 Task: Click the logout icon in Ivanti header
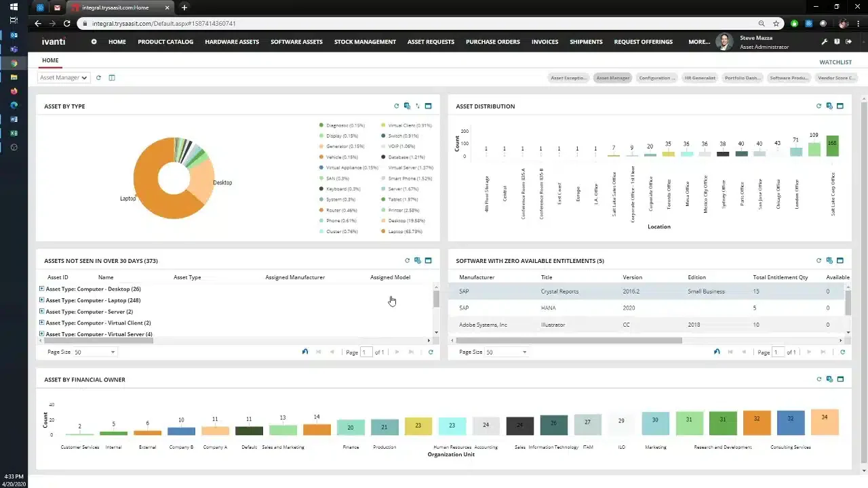pyautogui.click(x=848, y=41)
